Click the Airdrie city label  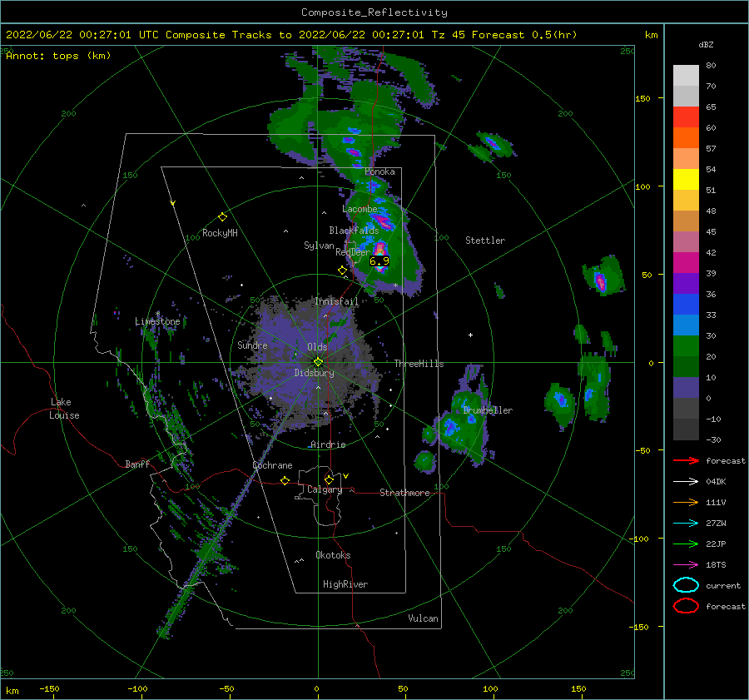[328, 444]
